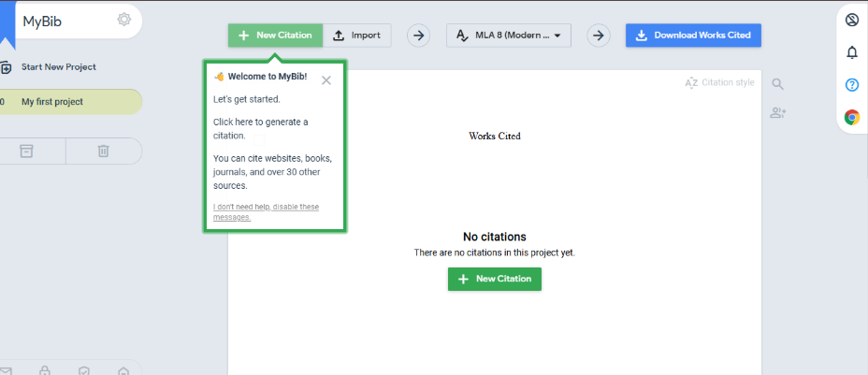The image size is (868, 375).
Task: Click the MyBib logo text
Action: [42, 22]
